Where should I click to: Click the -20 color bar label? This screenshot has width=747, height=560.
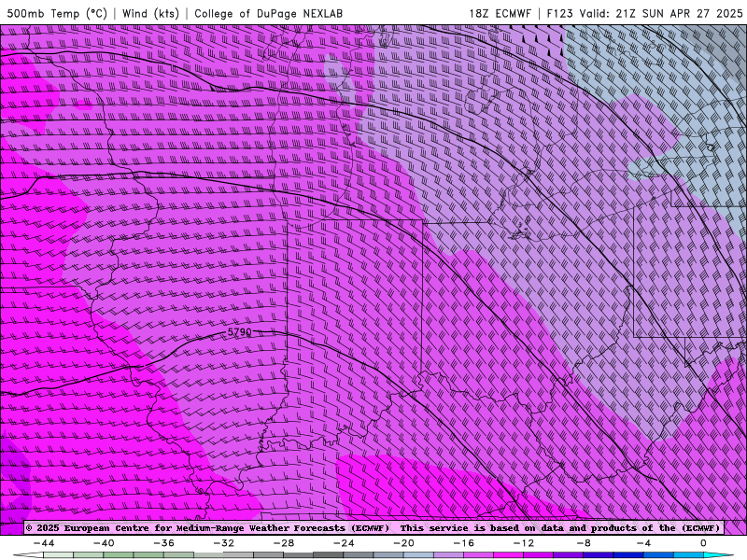403,543
